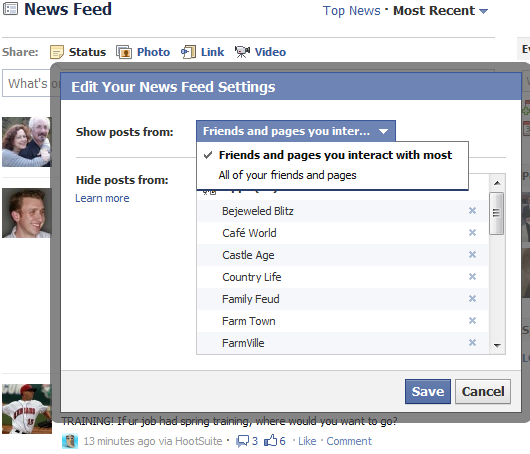
Task: Save the News Feed settings
Action: point(428,391)
